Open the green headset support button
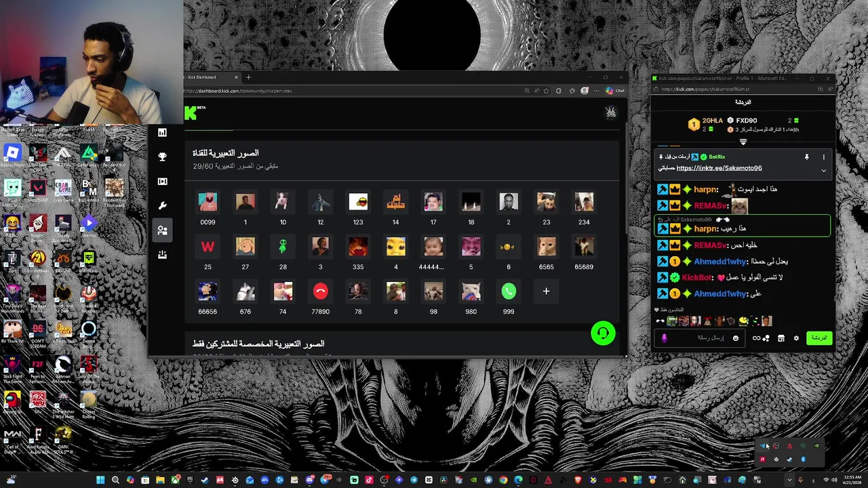The image size is (868, 488). click(x=603, y=333)
